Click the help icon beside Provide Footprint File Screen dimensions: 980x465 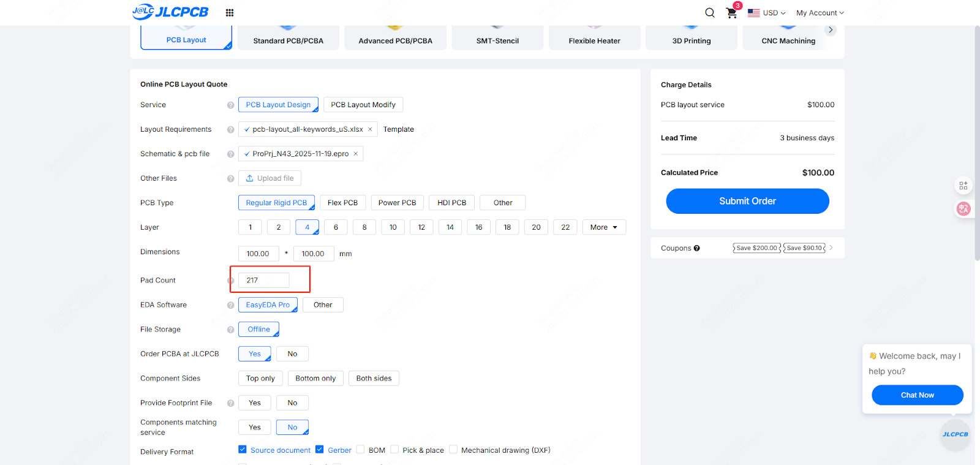coord(231,403)
